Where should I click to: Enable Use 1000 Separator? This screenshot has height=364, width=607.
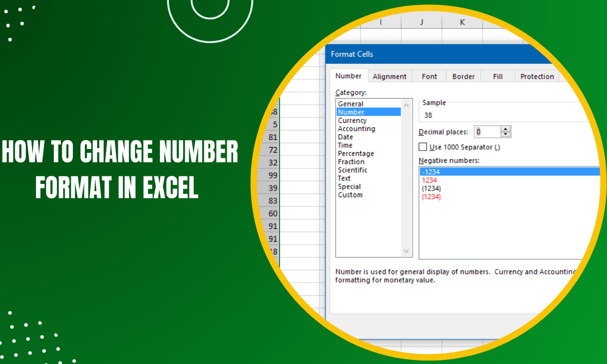click(x=422, y=147)
